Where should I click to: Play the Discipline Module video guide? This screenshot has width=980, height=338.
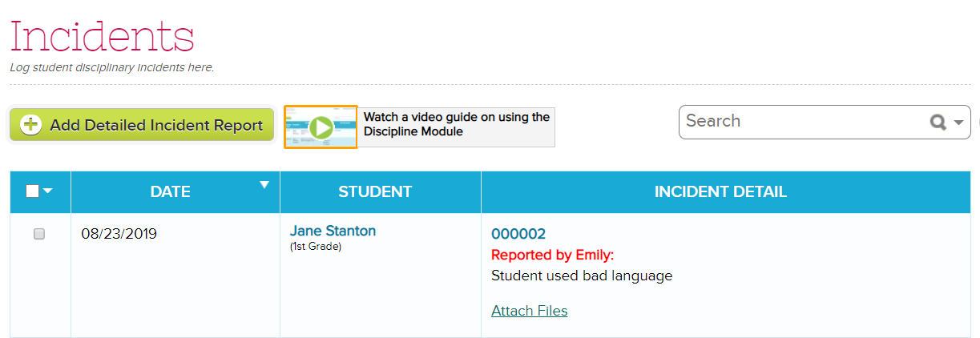(321, 127)
